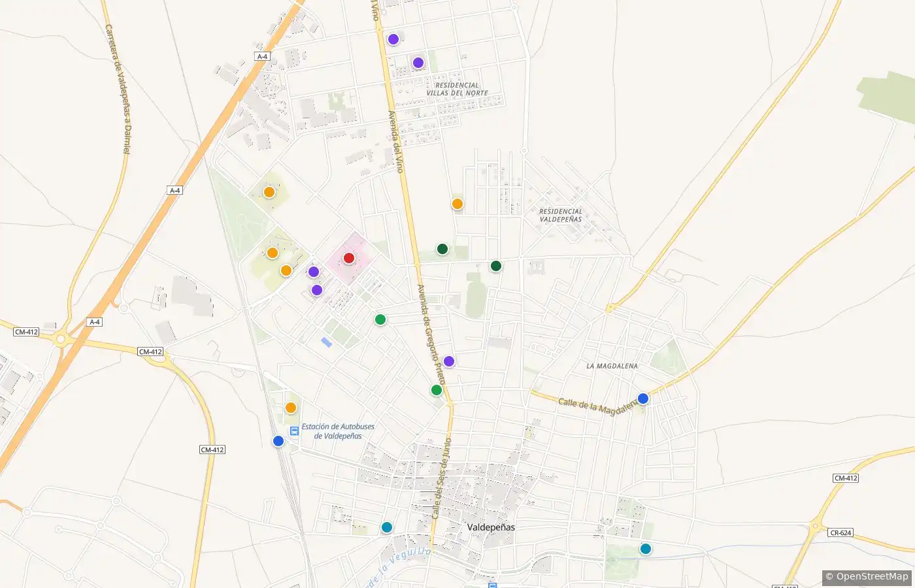Click the teal marker west of Calle del Seis de Junio

pos(387,527)
